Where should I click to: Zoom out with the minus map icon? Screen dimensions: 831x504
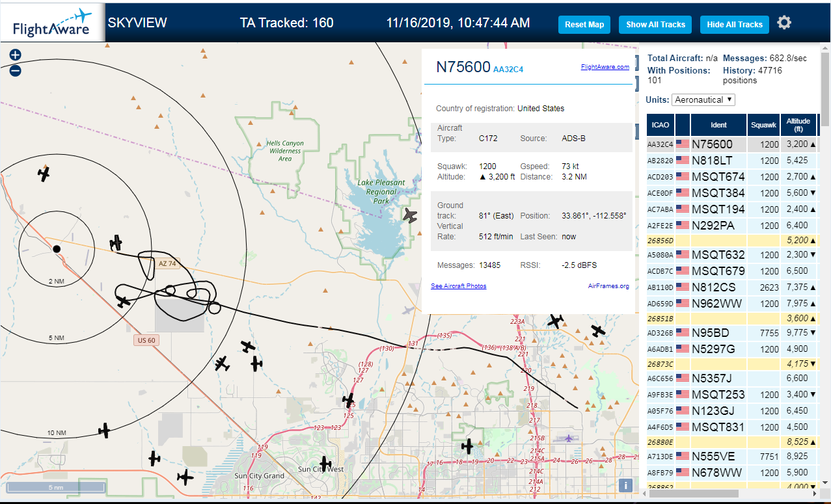tap(16, 70)
